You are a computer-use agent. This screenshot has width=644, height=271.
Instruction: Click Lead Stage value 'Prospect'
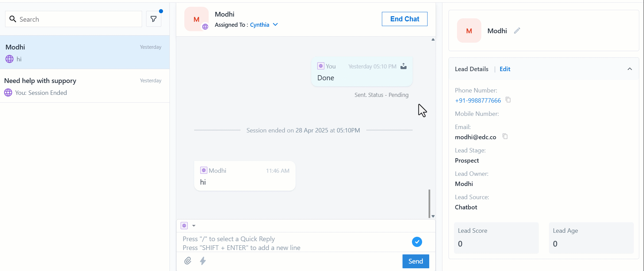tap(467, 161)
